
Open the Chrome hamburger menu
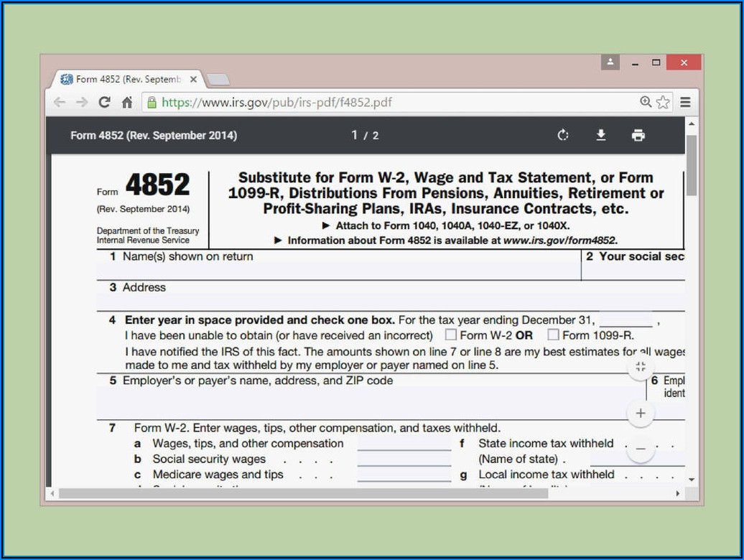click(x=686, y=103)
